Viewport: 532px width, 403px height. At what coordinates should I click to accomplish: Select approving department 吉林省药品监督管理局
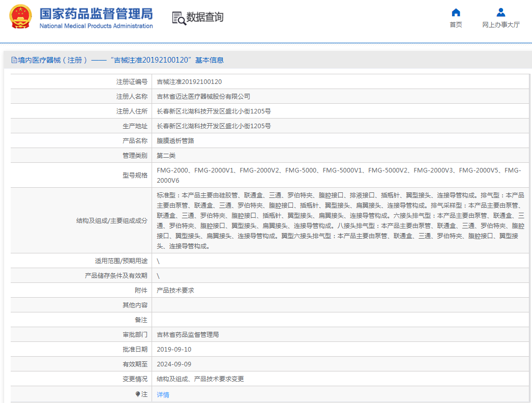pyautogui.click(x=188, y=334)
